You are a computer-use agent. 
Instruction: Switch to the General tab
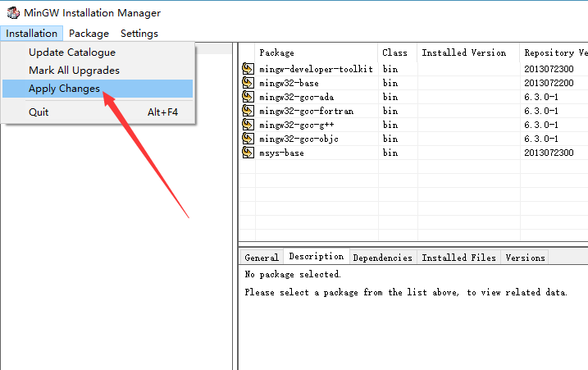(x=262, y=258)
